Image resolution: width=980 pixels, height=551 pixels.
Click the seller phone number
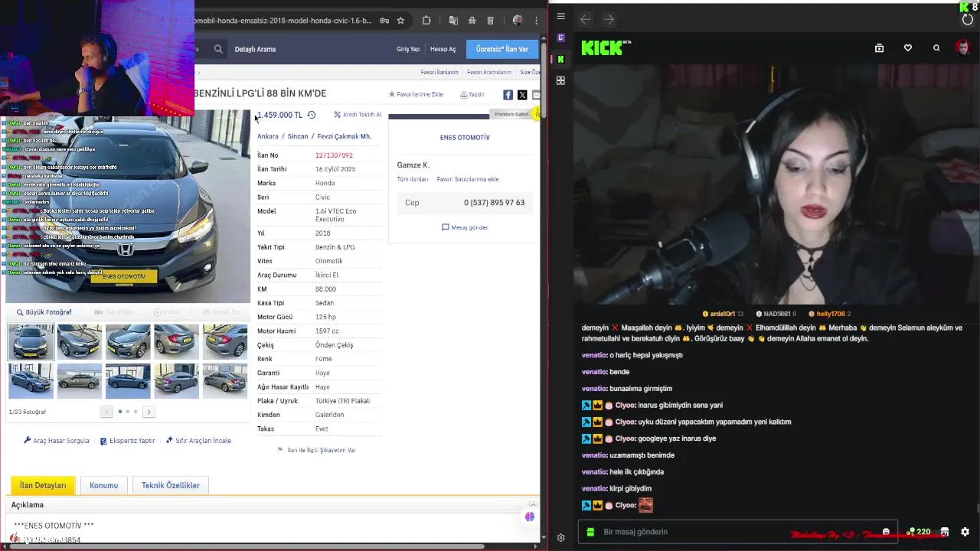[x=494, y=203]
